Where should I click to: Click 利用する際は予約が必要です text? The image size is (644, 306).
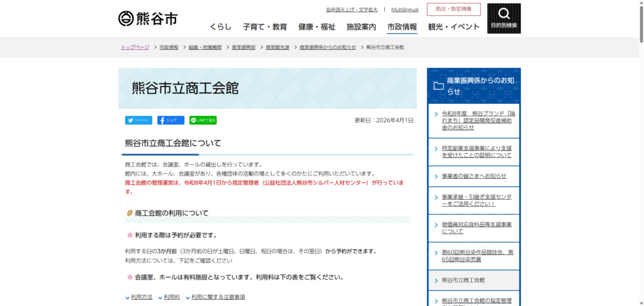175,235
